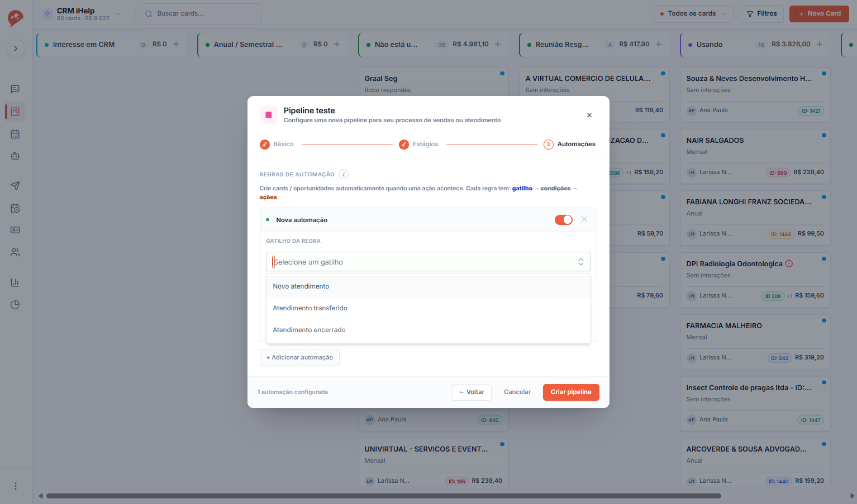This screenshot has width=857, height=504.
Task: Go to the Estágios wizard step
Action: 418,145
